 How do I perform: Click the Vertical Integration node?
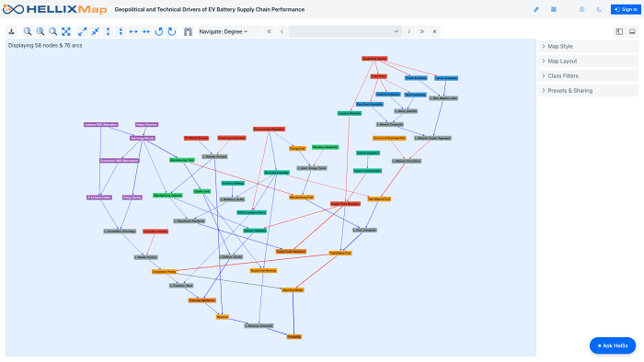[368, 153]
